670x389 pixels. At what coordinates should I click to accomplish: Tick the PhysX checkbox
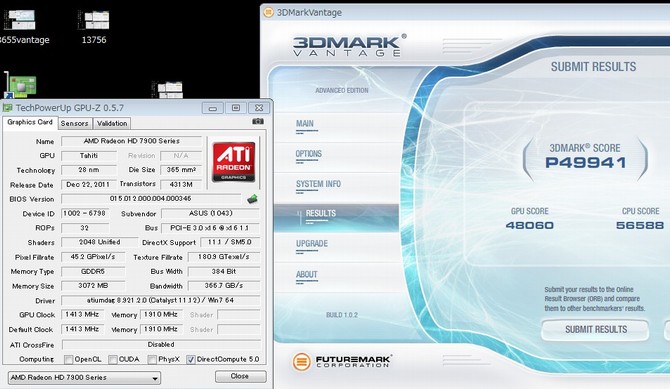point(152,360)
